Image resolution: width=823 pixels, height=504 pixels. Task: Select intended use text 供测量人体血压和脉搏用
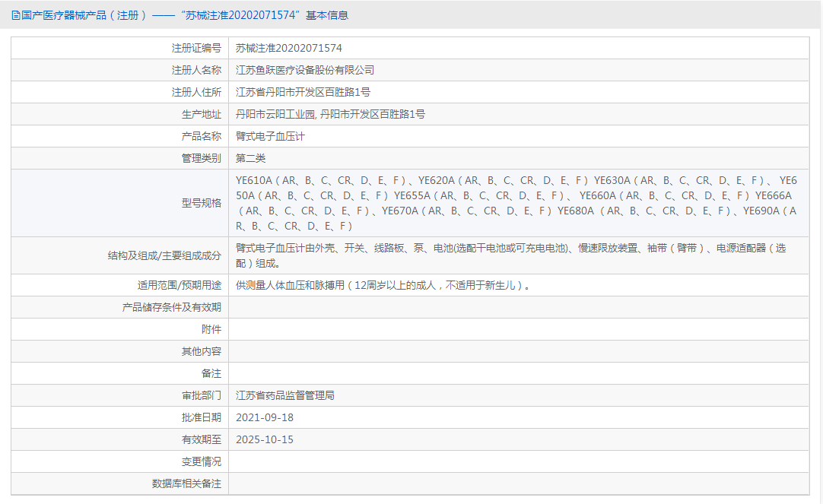click(x=383, y=285)
